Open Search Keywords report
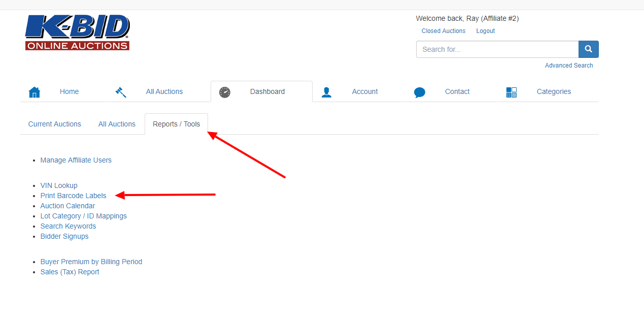The height and width of the screenshot is (319, 644). pyautogui.click(x=68, y=226)
